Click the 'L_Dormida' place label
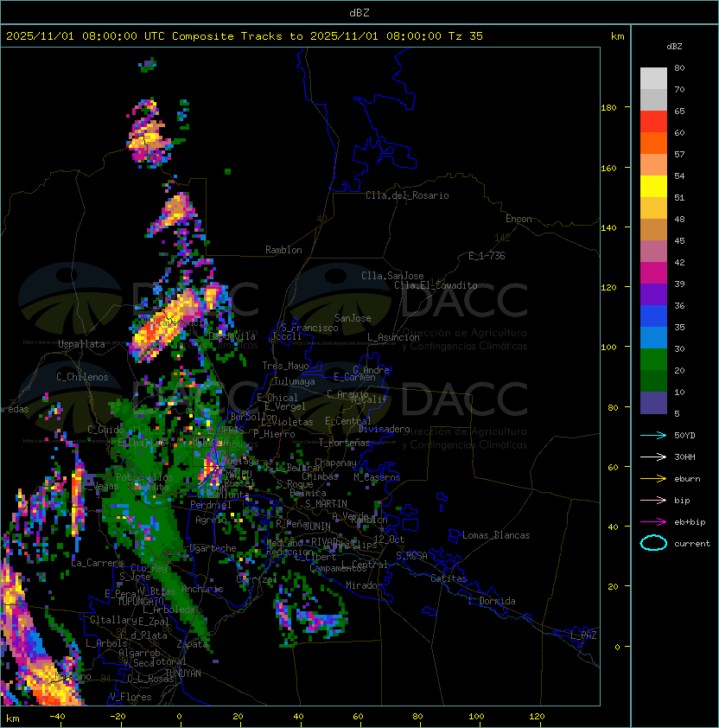This screenshot has height=728, width=719. [x=492, y=601]
